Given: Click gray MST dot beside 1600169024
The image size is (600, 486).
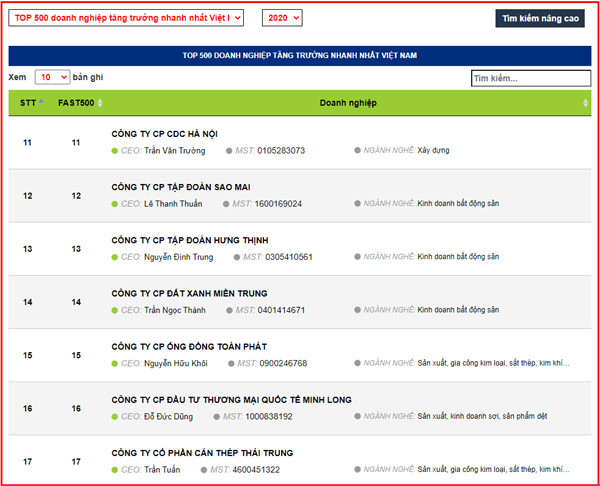Looking at the screenshot, I should click(231, 204).
